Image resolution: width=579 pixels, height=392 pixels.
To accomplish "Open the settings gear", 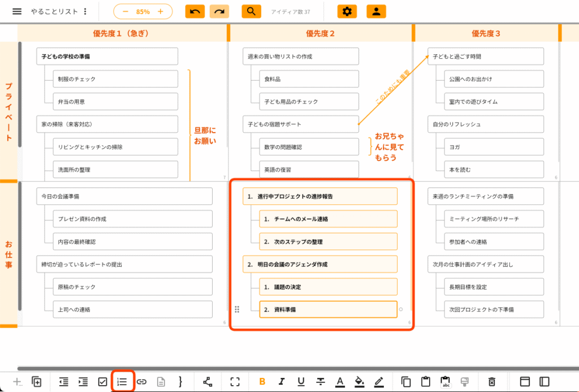I will tap(347, 11).
